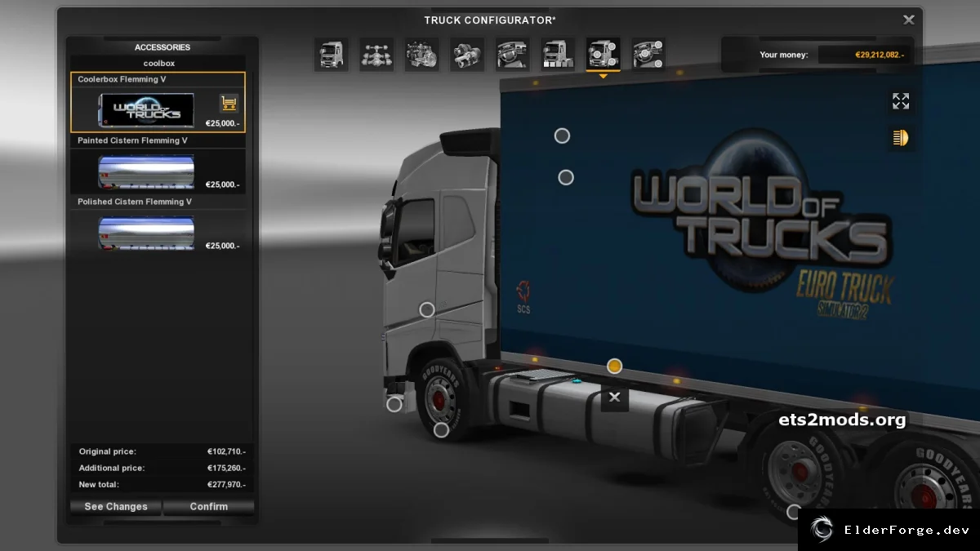Close the Truck Configurator window

click(908, 20)
